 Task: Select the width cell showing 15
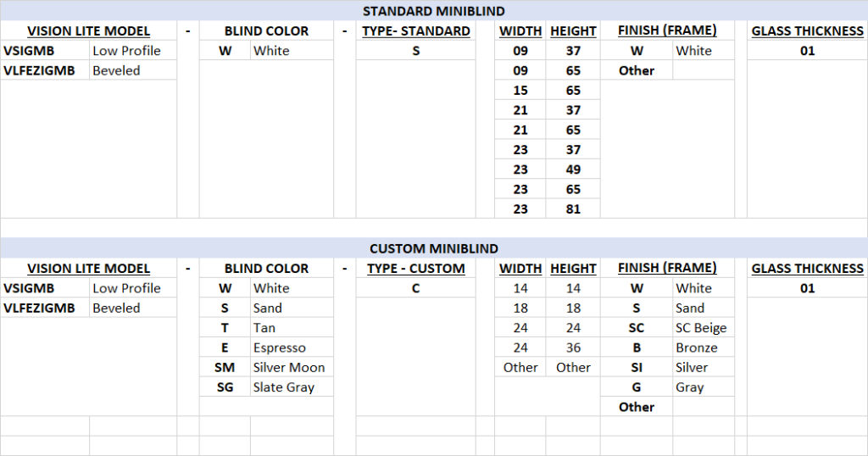[520, 90]
